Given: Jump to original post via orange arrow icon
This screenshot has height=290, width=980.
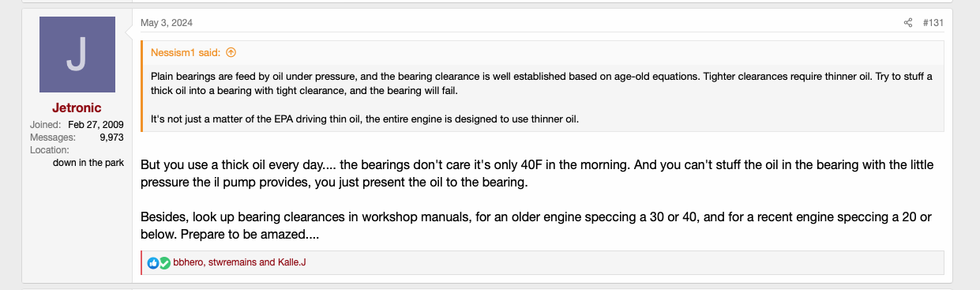Looking at the screenshot, I should click(x=231, y=53).
